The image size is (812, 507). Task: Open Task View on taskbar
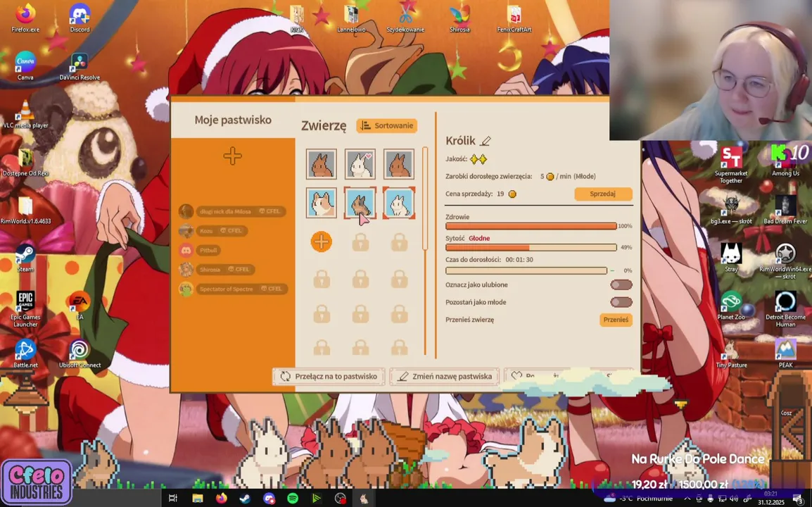(x=173, y=498)
